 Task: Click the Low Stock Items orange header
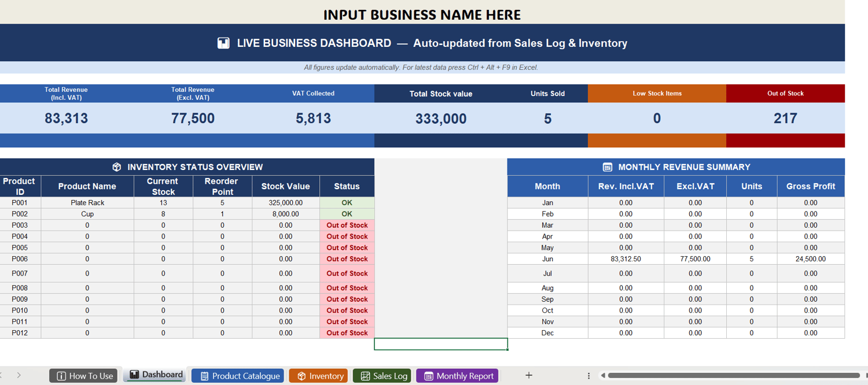[x=657, y=94]
